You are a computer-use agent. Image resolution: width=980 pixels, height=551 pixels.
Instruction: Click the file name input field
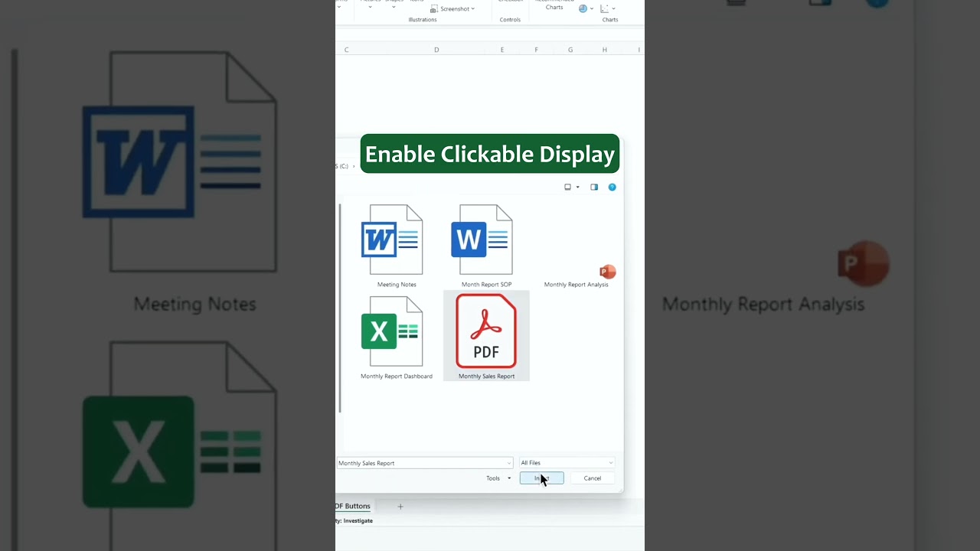click(424, 463)
